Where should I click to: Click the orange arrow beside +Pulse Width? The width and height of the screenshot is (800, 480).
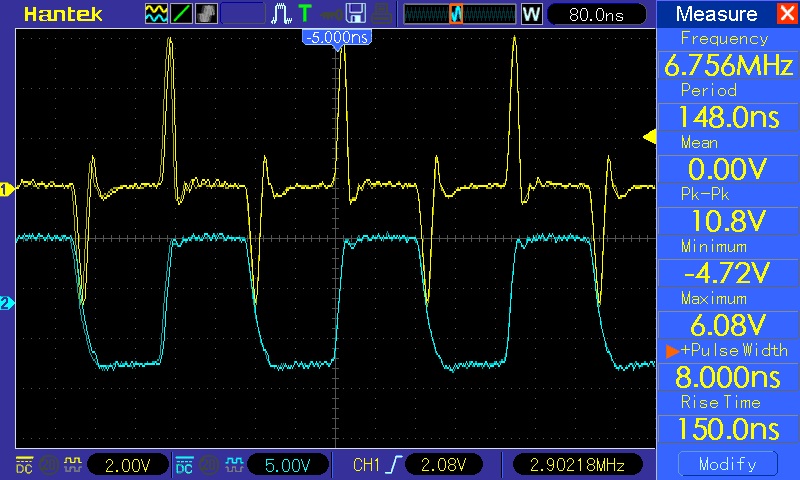(x=672, y=350)
